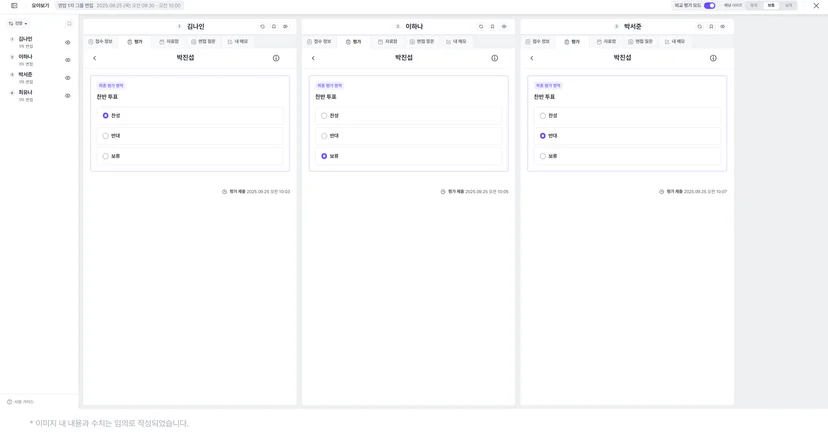Open 면접 질문 tab in 박서준 panel

pos(641,41)
